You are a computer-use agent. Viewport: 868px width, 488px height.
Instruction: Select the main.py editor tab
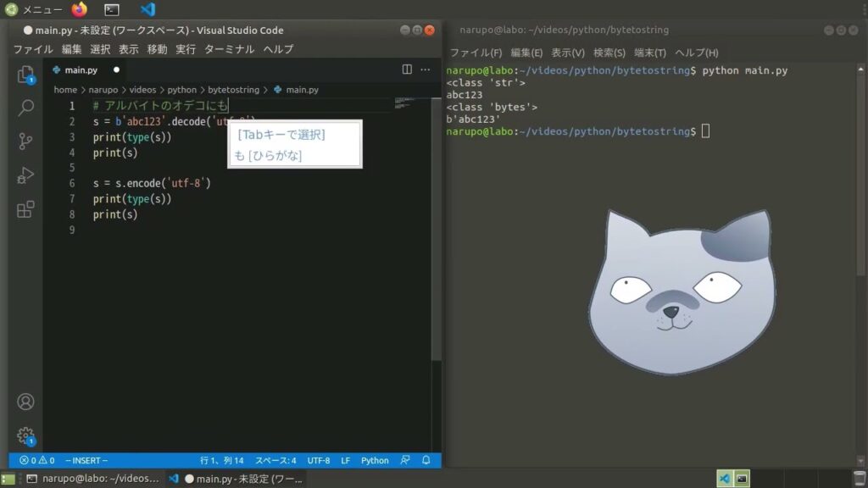tap(81, 69)
